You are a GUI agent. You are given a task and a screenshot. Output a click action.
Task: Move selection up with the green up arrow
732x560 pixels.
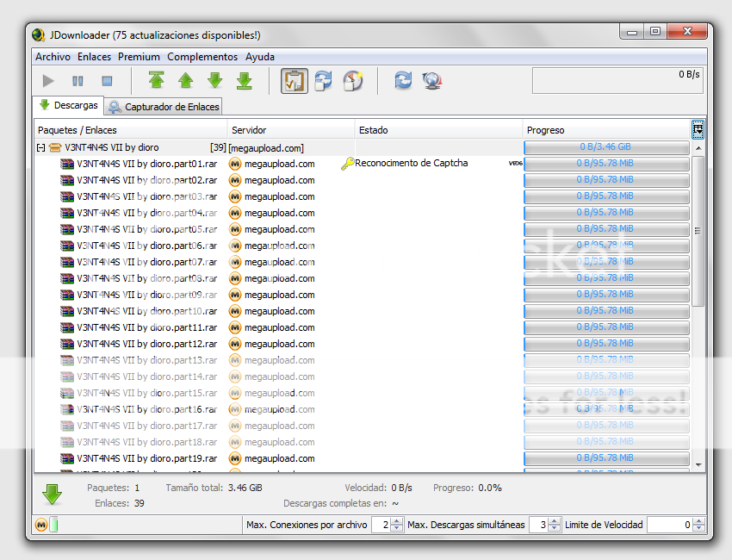(186, 80)
